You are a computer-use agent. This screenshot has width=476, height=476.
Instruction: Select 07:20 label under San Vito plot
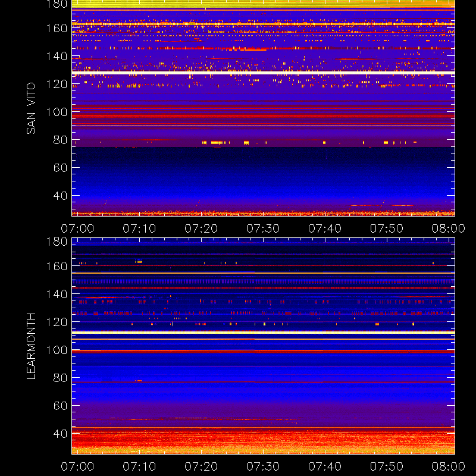[201, 228]
